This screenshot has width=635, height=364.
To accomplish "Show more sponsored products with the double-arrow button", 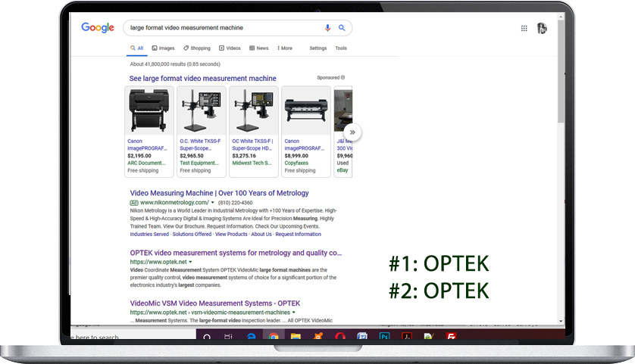I will point(352,132).
